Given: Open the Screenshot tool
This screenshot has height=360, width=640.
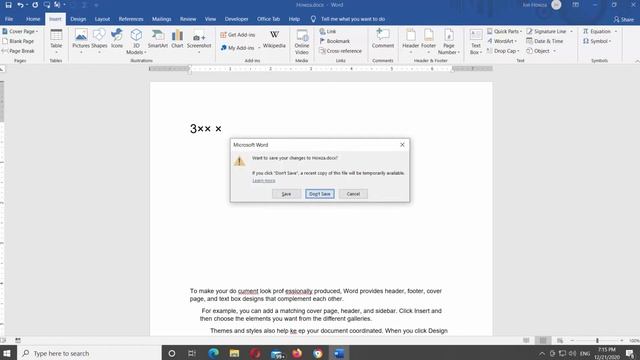Looking at the screenshot, I should 199,41.
